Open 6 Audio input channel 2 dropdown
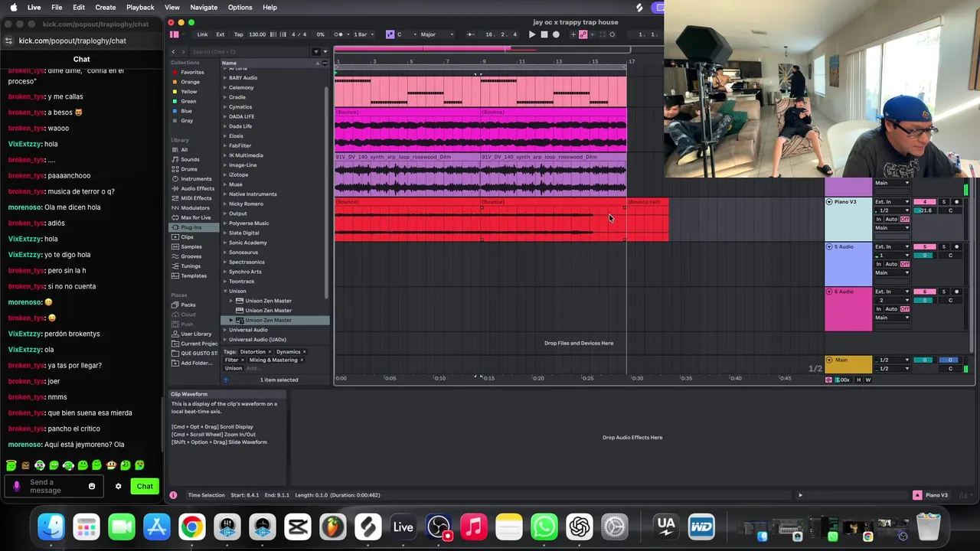This screenshot has height=551, width=980. (893, 300)
